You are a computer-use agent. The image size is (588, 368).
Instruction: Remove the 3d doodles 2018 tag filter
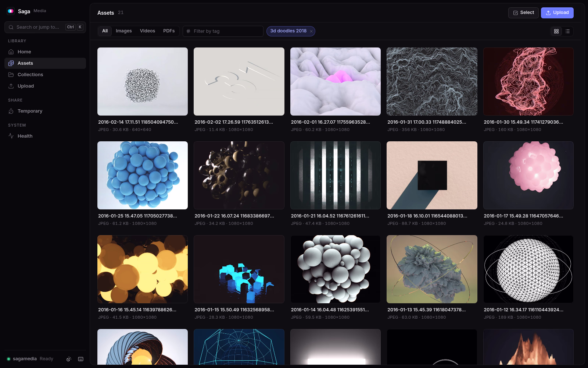coord(311,31)
